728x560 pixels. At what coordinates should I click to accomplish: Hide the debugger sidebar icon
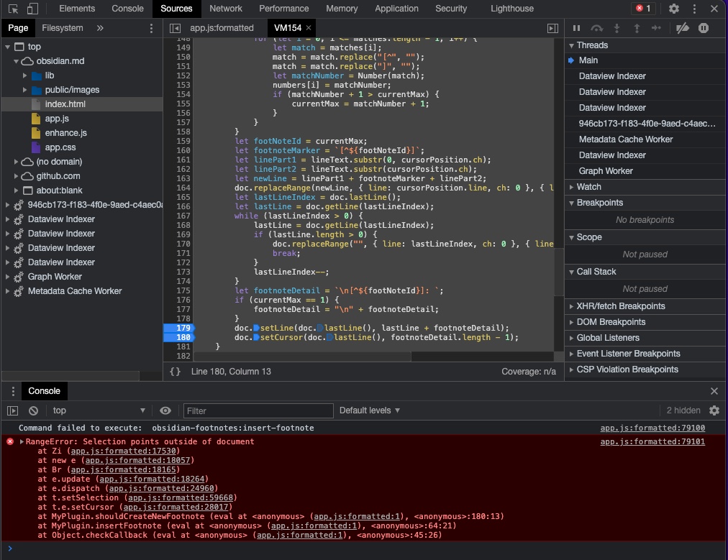(552, 28)
